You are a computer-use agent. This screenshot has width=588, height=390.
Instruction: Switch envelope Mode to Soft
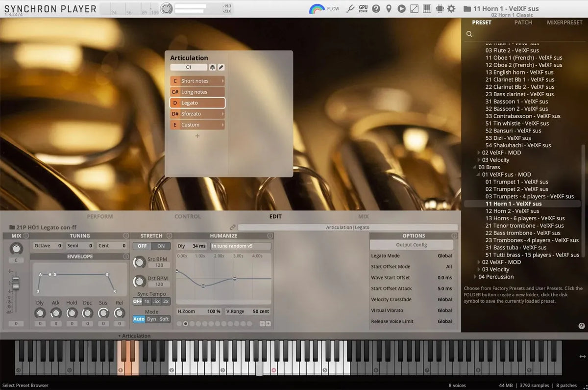pyautogui.click(x=165, y=319)
